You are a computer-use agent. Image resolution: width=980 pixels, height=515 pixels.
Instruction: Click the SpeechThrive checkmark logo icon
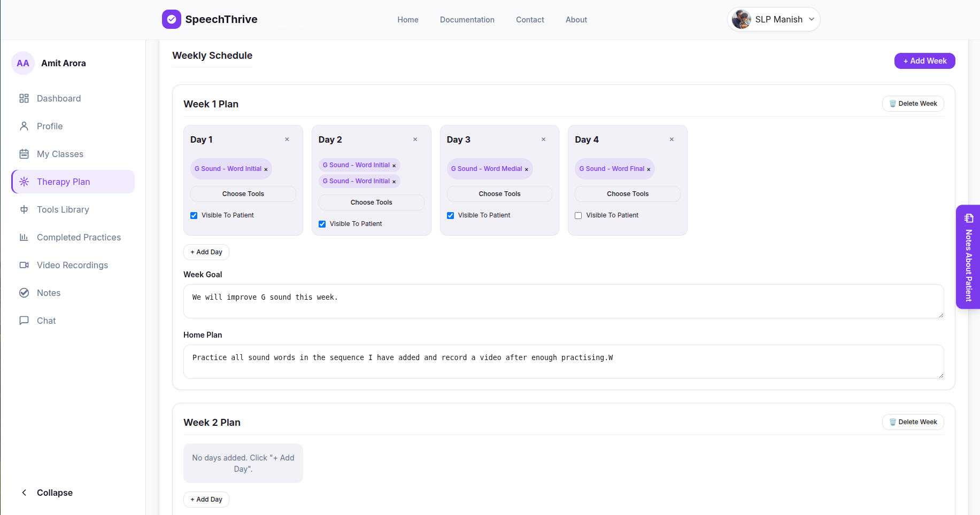click(x=172, y=19)
